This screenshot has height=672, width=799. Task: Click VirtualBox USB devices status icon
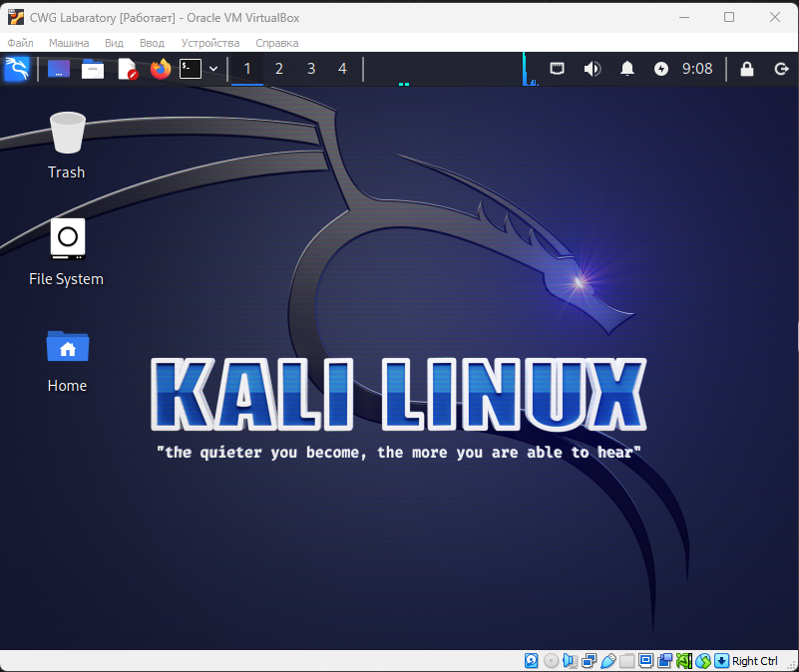(x=607, y=661)
